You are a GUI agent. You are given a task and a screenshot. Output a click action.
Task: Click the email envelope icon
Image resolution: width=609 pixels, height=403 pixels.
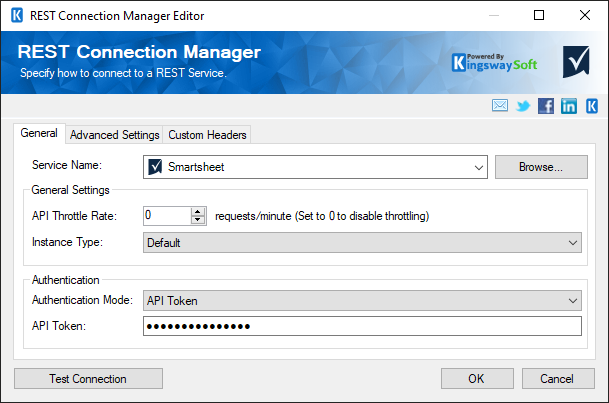point(499,106)
